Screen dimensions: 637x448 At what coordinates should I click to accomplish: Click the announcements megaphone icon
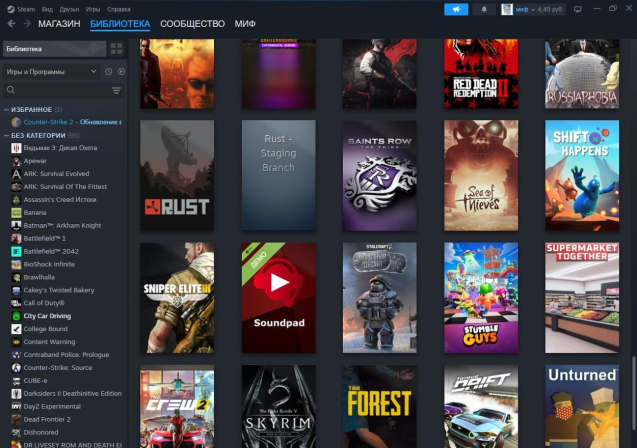[x=456, y=9]
